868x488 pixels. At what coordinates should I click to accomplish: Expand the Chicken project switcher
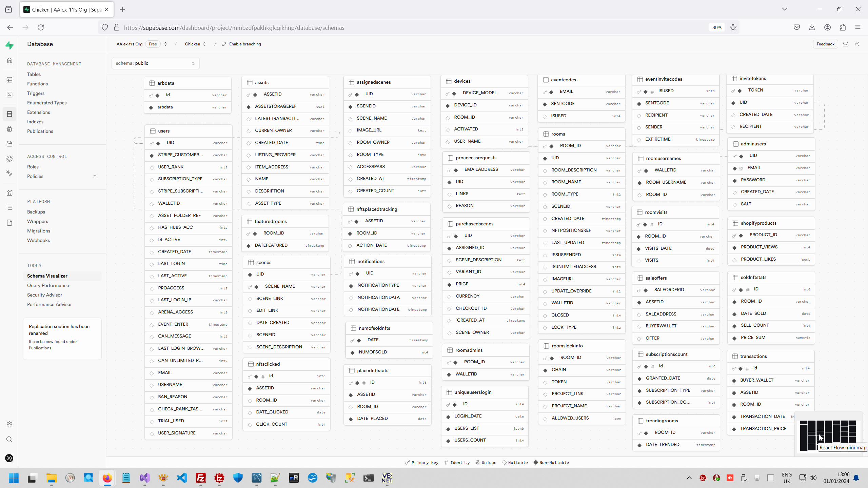click(205, 44)
